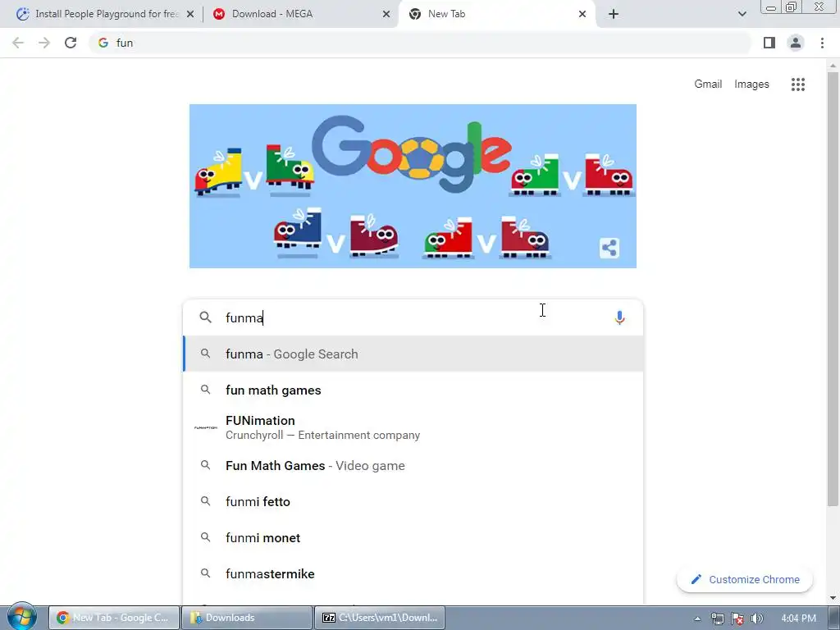
Task: Open the Google apps grid
Action: [797, 84]
